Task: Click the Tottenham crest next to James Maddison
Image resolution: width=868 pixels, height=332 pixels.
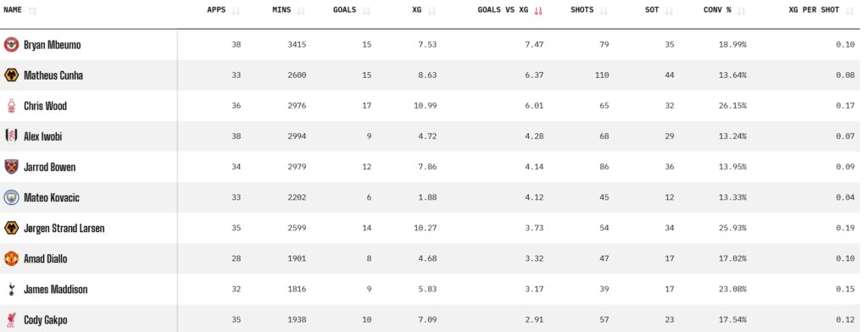Action: (x=11, y=289)
